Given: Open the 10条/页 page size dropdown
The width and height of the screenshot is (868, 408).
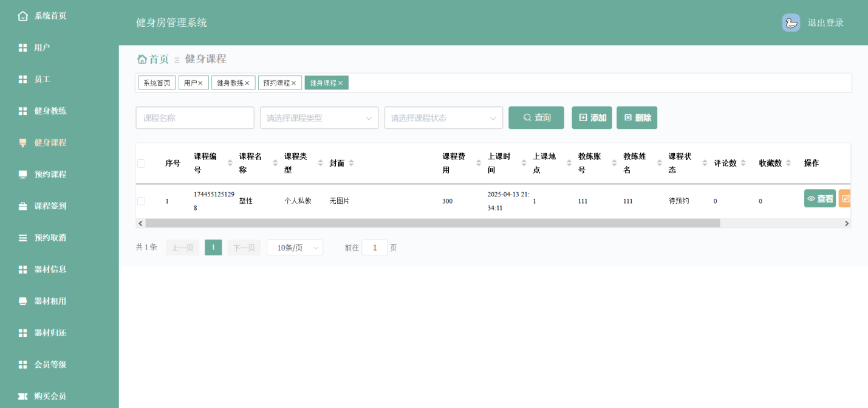Looking at the screenshot, I should [295, 247].
